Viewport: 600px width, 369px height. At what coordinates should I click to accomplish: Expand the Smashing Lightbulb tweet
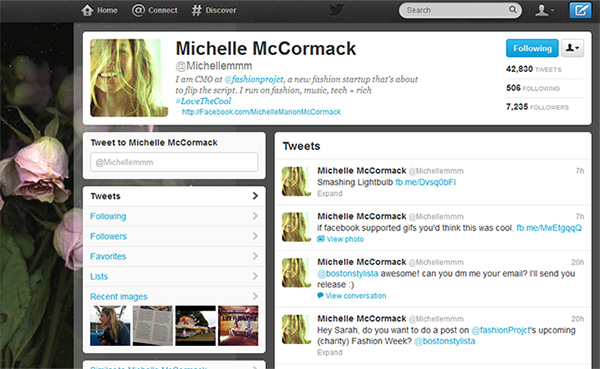point(330,193)
